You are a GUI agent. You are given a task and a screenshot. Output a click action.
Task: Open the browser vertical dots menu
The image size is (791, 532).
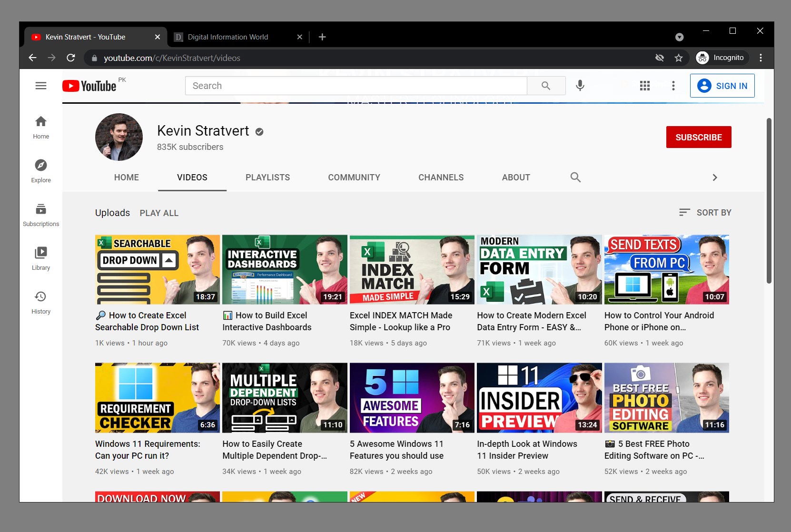(x=761, y=58)
